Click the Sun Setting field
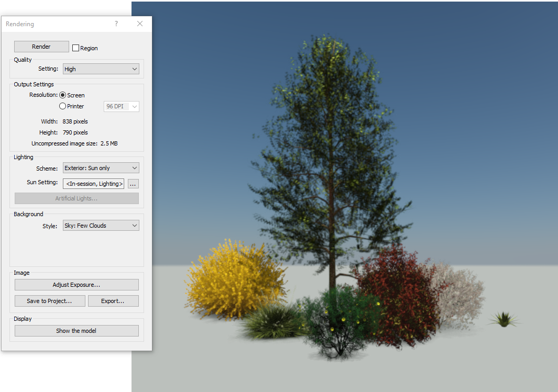 point(94,184)
